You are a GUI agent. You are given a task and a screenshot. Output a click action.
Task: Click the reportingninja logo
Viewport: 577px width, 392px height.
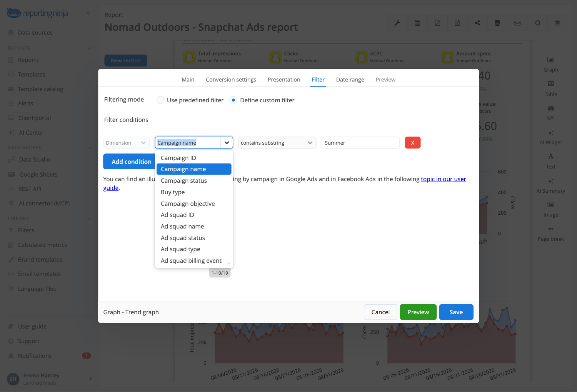37,13
